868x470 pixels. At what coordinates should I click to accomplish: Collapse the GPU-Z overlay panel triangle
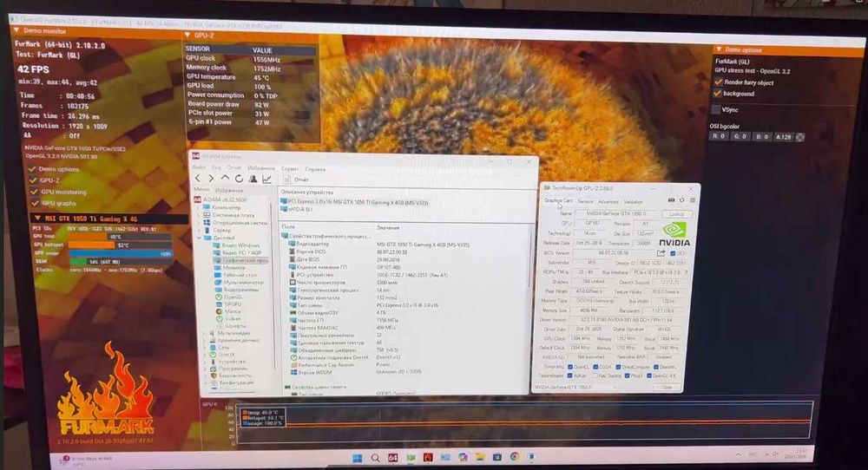[187, 36]
